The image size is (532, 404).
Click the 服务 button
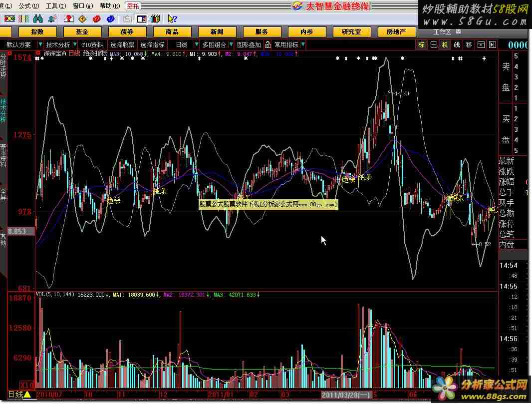262,32
